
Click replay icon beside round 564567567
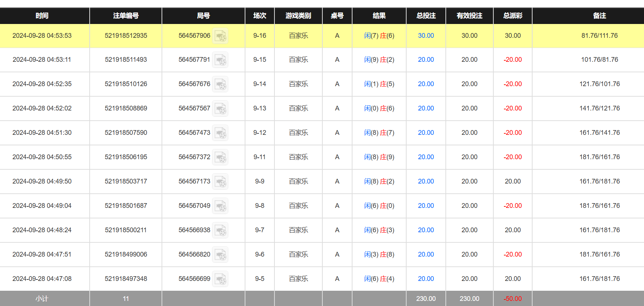[x=220, y=109]
